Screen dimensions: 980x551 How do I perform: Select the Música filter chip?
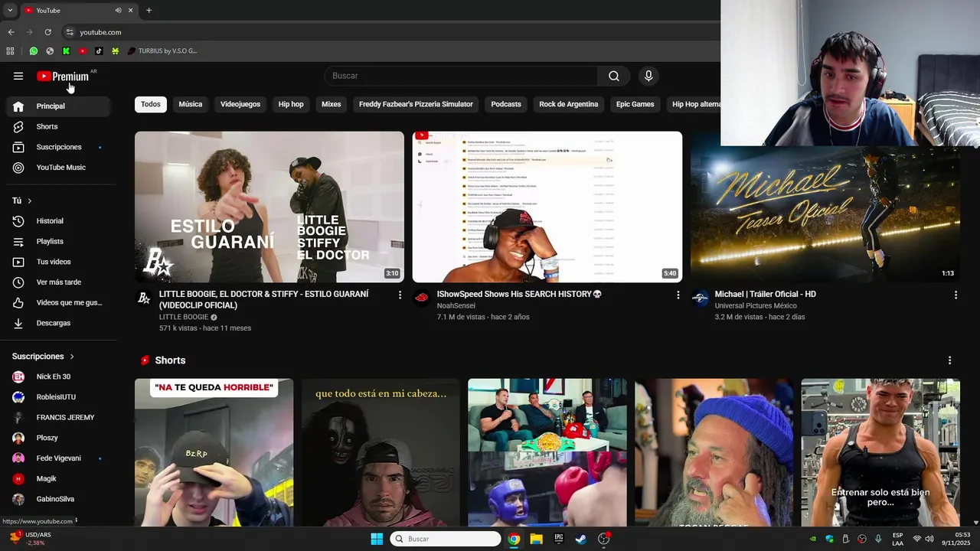pyautogui.click(x=191, y=104)
